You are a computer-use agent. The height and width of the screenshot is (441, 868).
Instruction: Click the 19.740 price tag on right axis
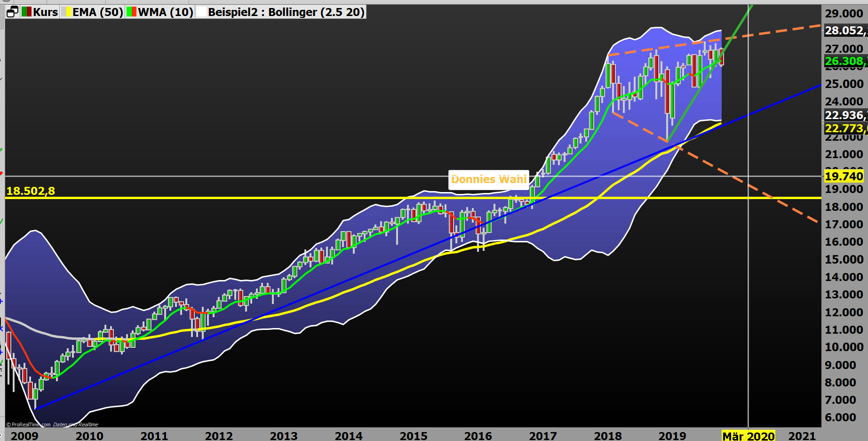pyautogui.click(x=845, y=176)
